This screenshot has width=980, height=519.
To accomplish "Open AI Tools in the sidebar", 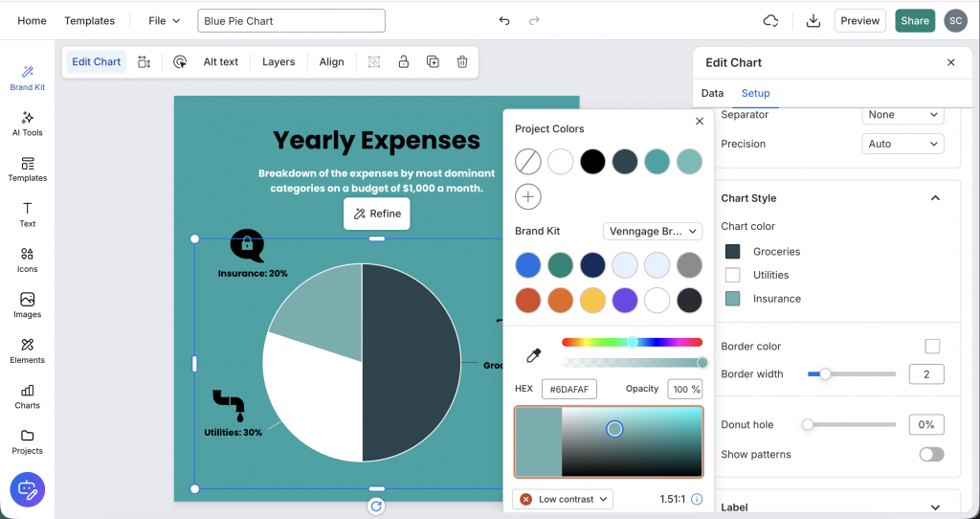I will point(28,124).
